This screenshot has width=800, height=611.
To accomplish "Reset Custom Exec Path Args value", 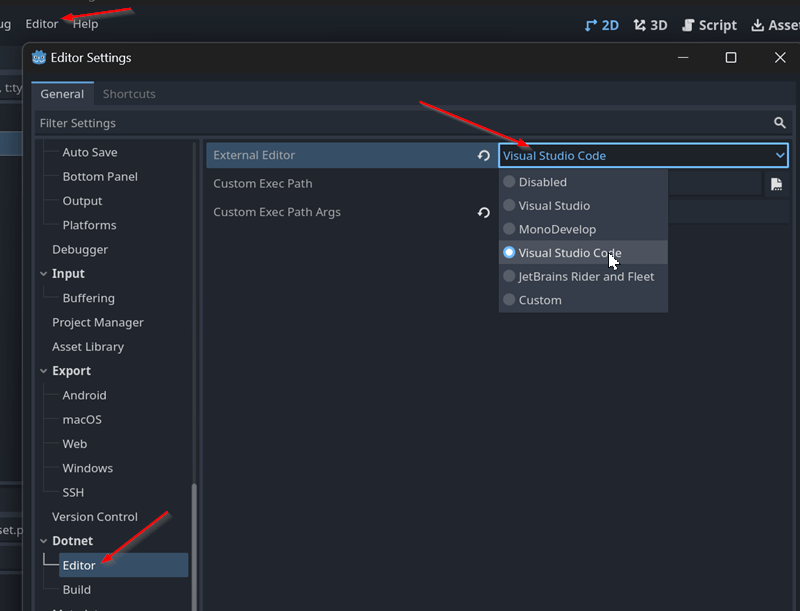I will [x=484, y=212].
